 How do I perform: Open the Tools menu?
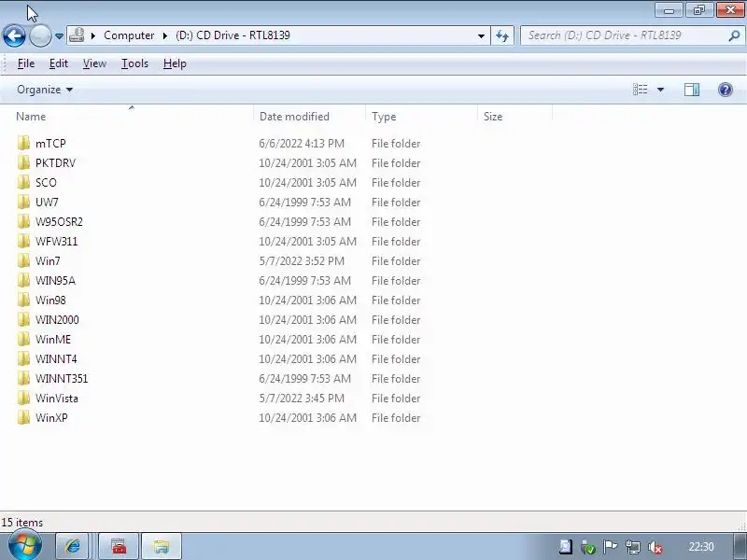(x=134, y=63)
